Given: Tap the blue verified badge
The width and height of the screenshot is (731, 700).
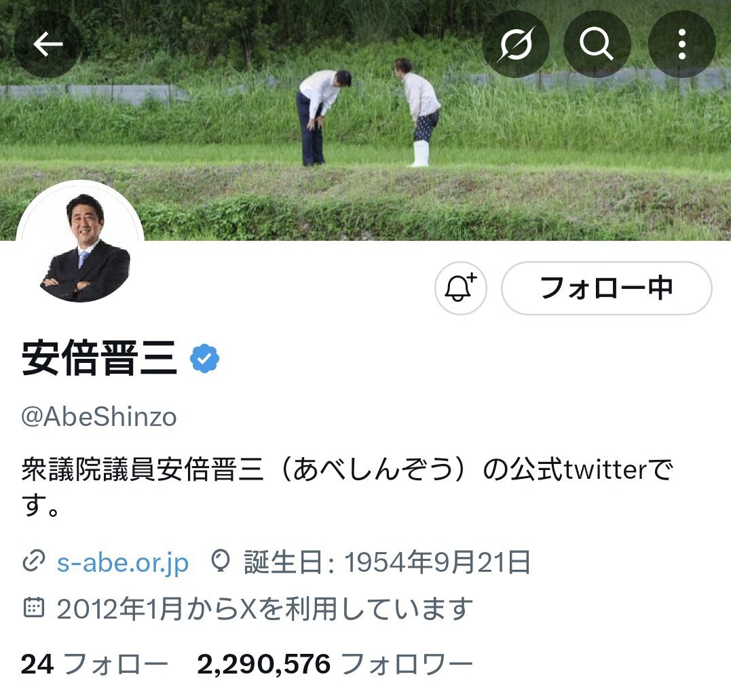Looking at the screenshot, I should (x=205, y=358).
